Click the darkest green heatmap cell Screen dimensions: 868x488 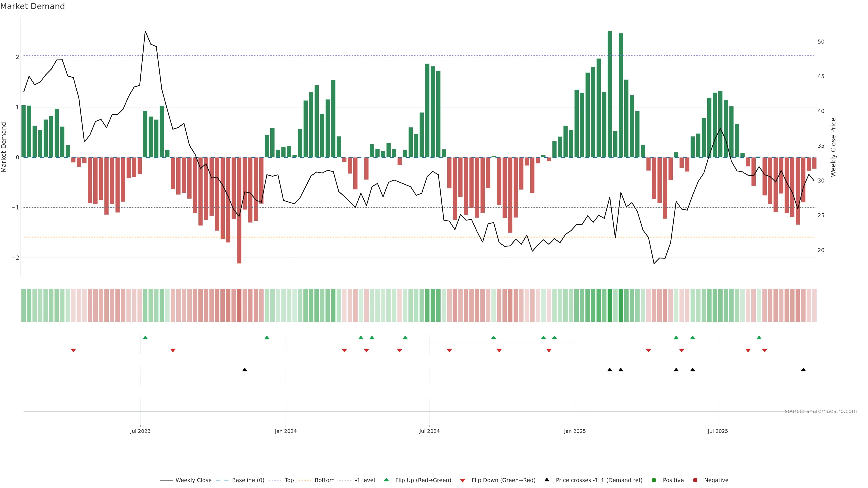(x=610, y=305)
